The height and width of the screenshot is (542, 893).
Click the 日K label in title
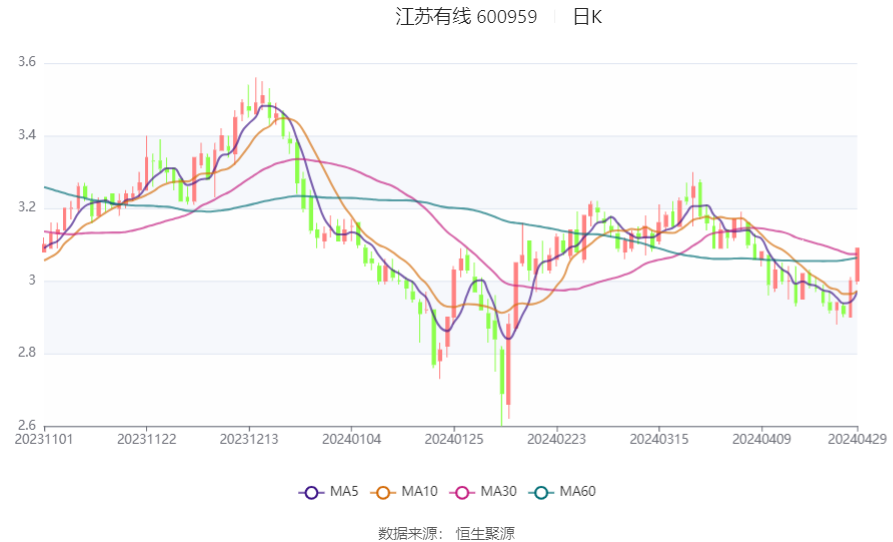[x=587, y=17]
